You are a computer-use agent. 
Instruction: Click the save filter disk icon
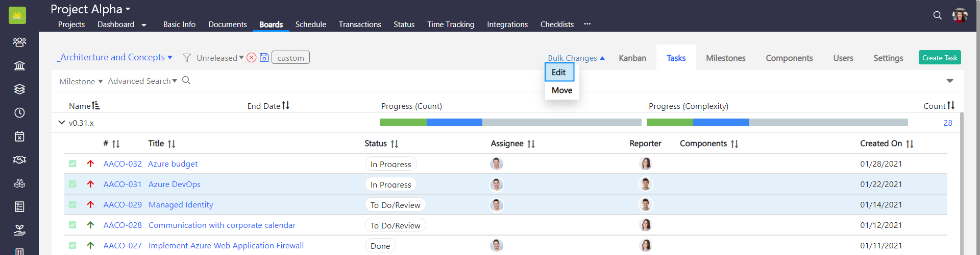[264, 58]
